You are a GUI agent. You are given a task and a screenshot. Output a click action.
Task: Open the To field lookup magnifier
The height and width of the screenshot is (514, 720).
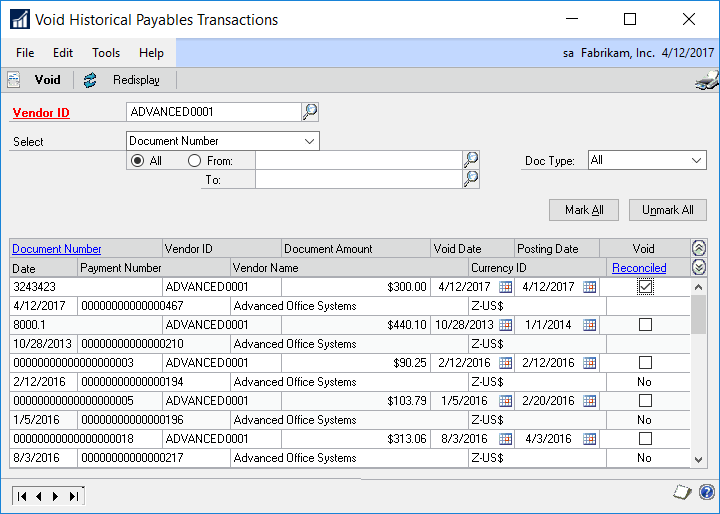point(471,179)
